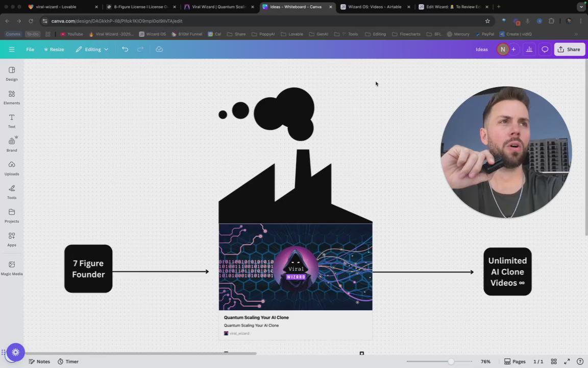This screenshot has width=588, height=368.
Task: Open the Pages view
Action: [x=514, y=362]
